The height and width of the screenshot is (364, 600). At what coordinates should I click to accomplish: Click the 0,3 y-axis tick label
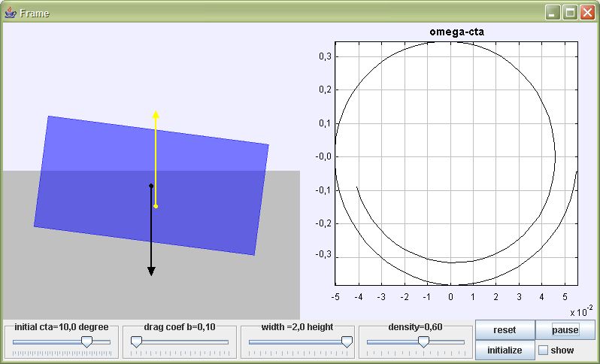325,56
